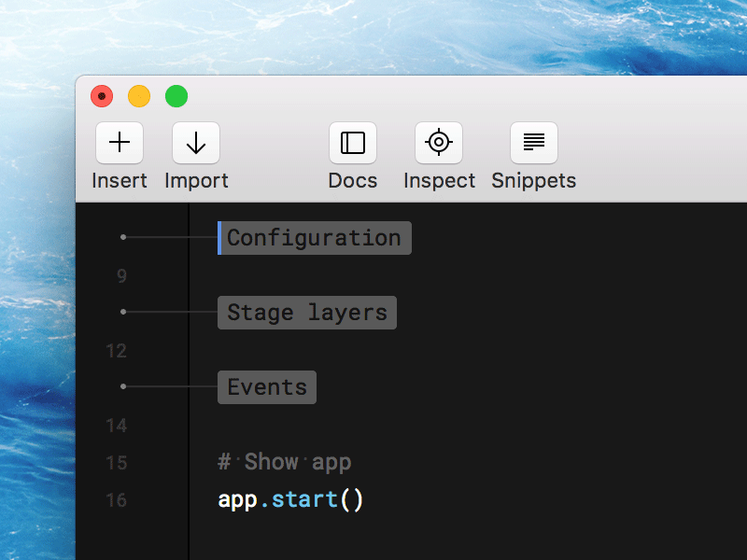Expand the Events collapsed section
This screenshot has height=560, width=747.
(266, 386)
